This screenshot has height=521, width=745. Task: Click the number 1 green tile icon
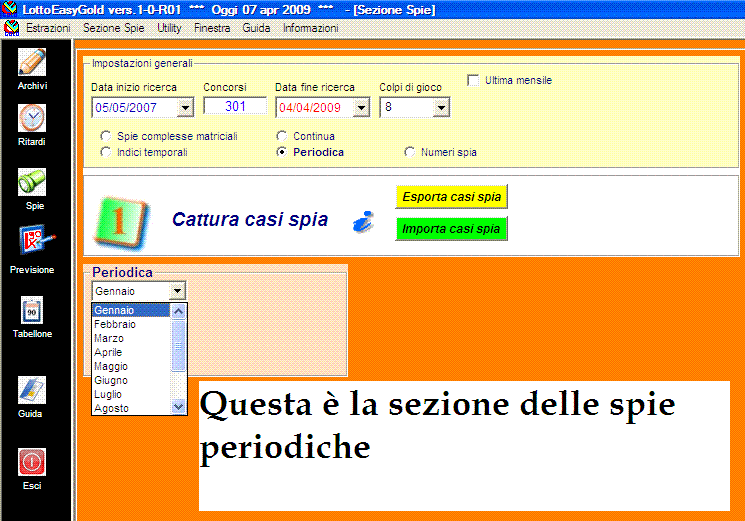point(121,222)
